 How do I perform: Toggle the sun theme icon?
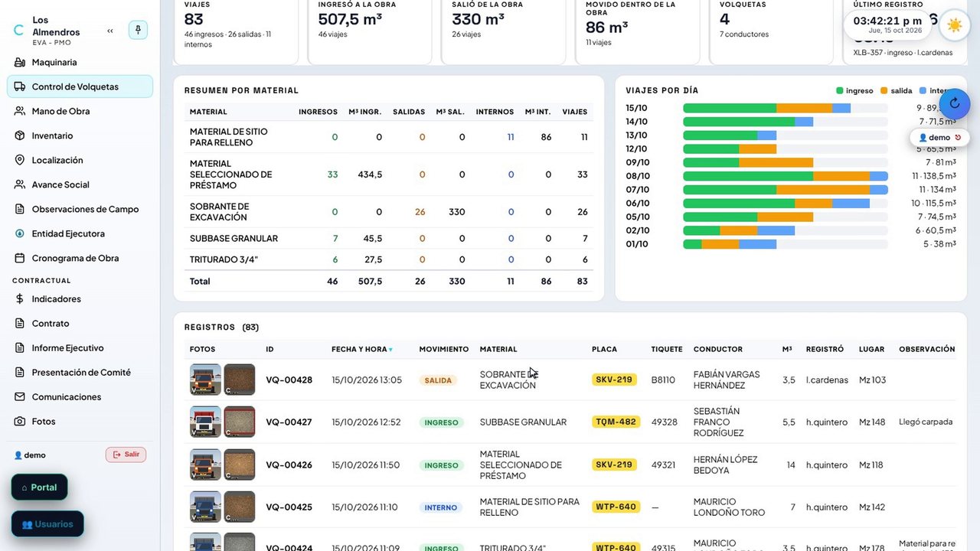click(x=954, y=25)
